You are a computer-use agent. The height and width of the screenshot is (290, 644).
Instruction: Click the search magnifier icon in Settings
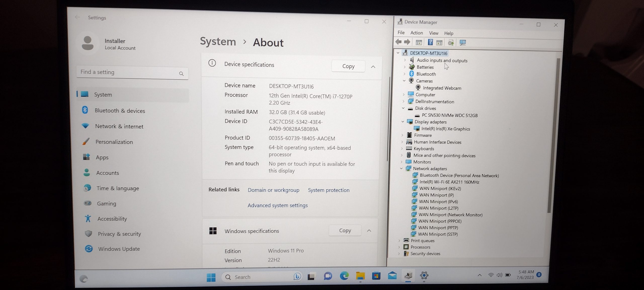(181, 74)
